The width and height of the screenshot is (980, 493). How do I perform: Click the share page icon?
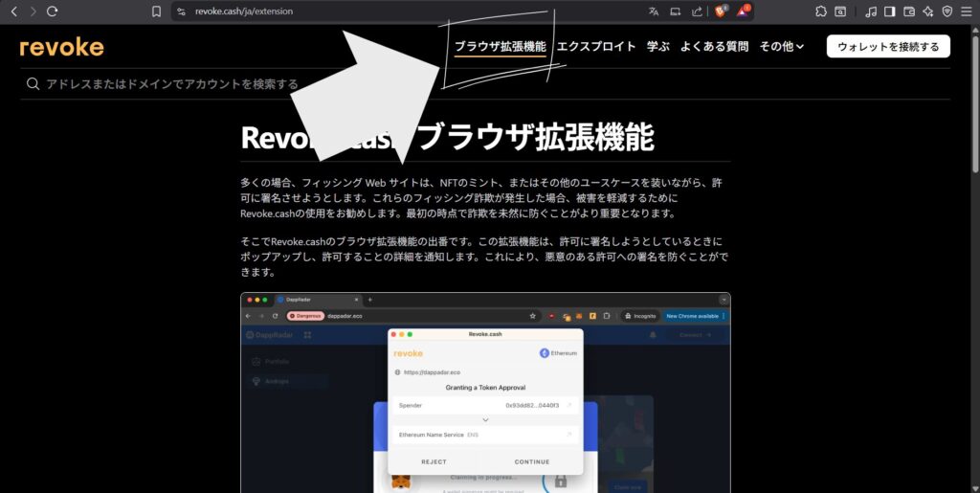coord(697,11)
